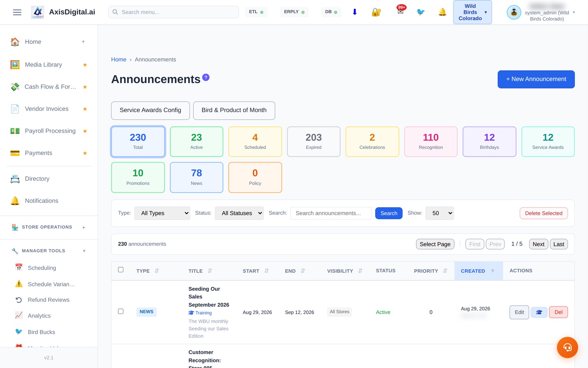Sort by the Created column header
This screenshot has height=368, width=588.
tap(478, 271)
